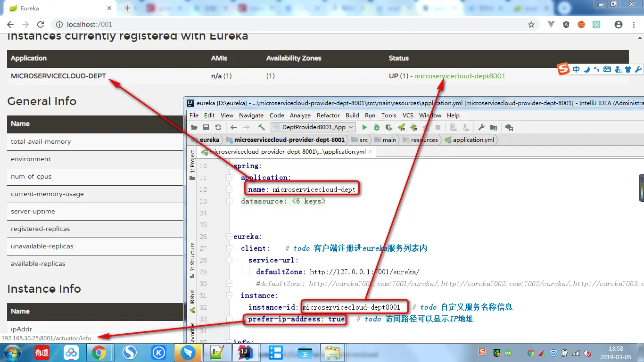Open the microservicecloud-dept8001 instance link
Viewport: 644px width, 362px height.
[460, 76]
